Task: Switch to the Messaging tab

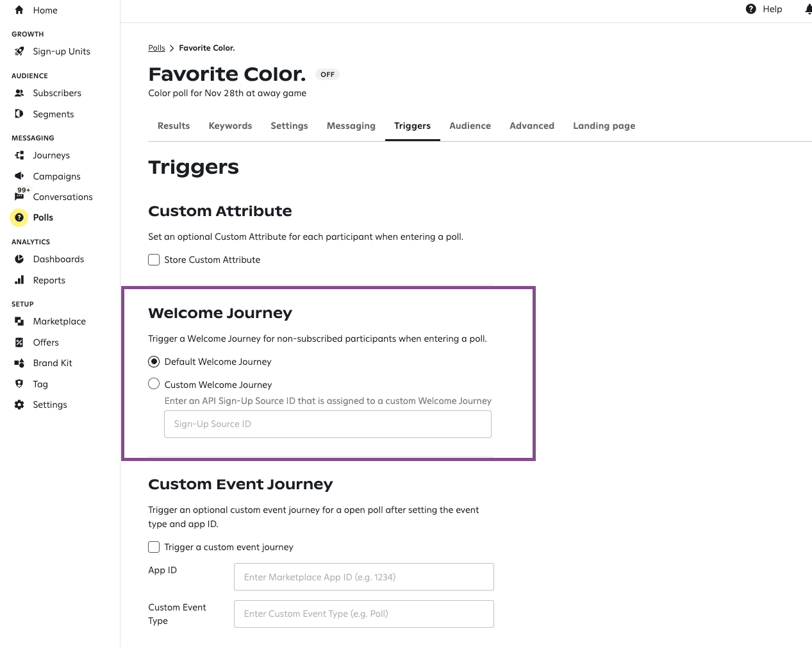Action: tap(351, 126)
